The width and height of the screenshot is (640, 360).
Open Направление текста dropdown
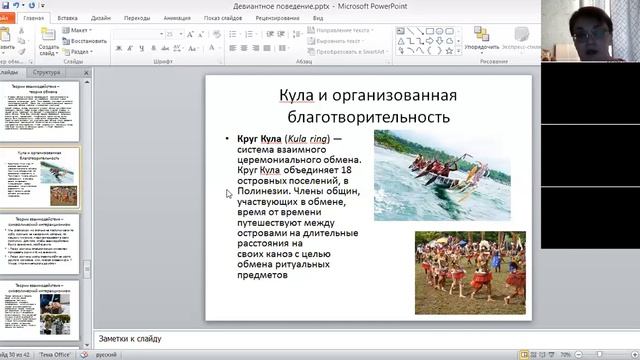point(340,30)
